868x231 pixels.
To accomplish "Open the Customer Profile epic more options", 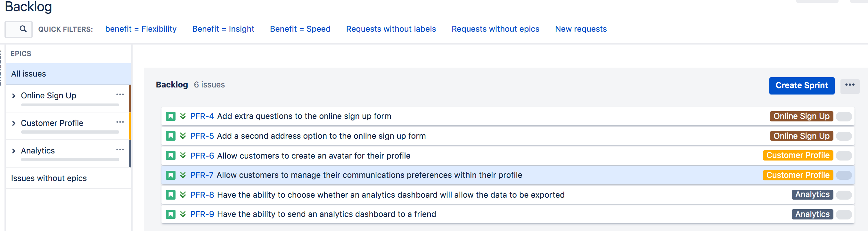I will (x=120, y=122).
